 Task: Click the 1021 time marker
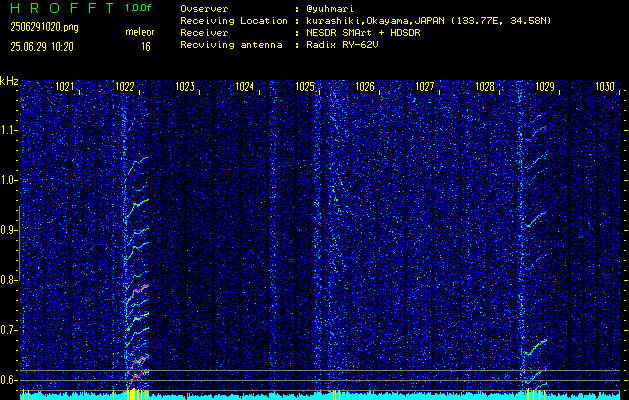65,87
